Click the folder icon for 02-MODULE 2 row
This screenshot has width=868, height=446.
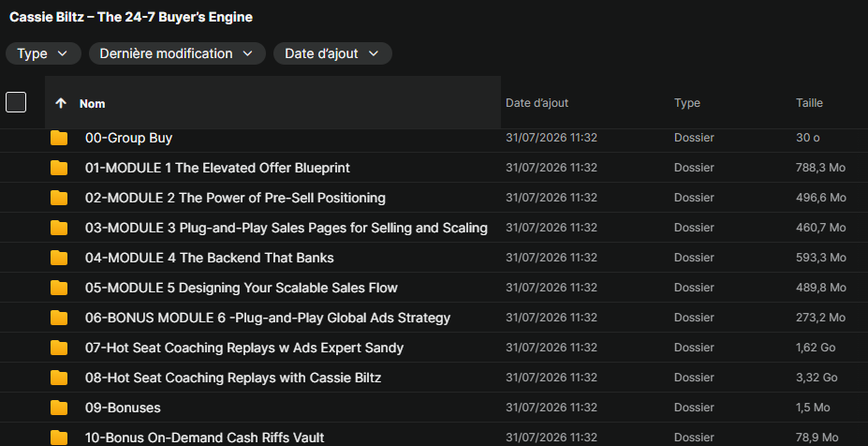59,198
